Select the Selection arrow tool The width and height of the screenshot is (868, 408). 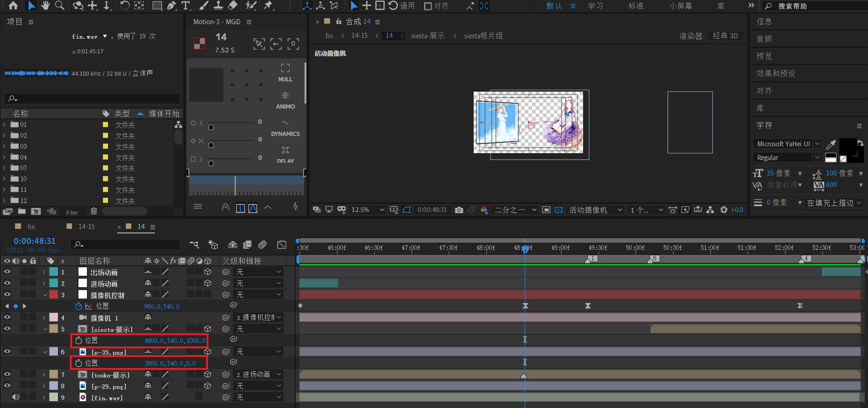tap(31, 5)
